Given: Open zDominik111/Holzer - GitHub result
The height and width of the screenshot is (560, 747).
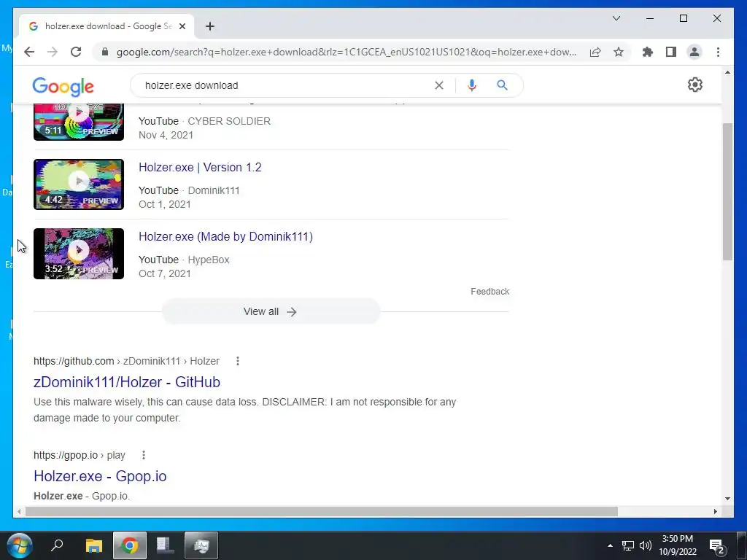Looking at the screenshot, I should pyautogui.click(x=127, y=382).
